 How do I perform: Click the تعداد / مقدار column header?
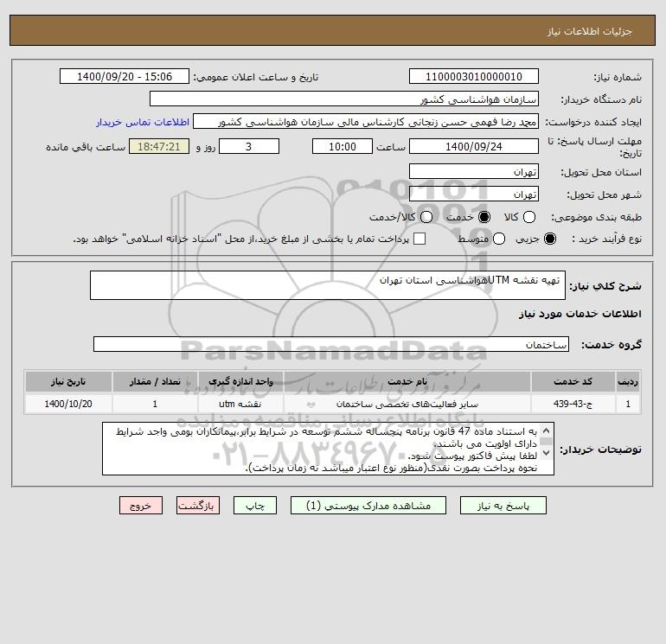[x=155, y=381]
